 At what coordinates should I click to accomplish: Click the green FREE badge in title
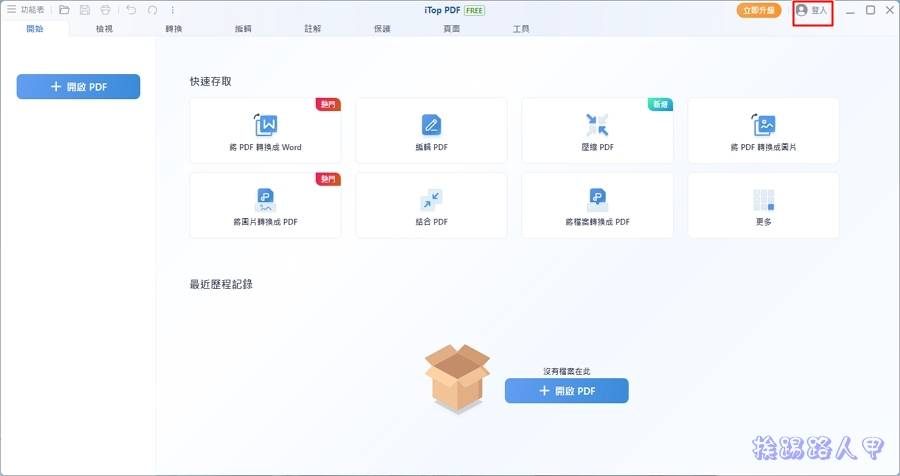[x=474, y=11]
